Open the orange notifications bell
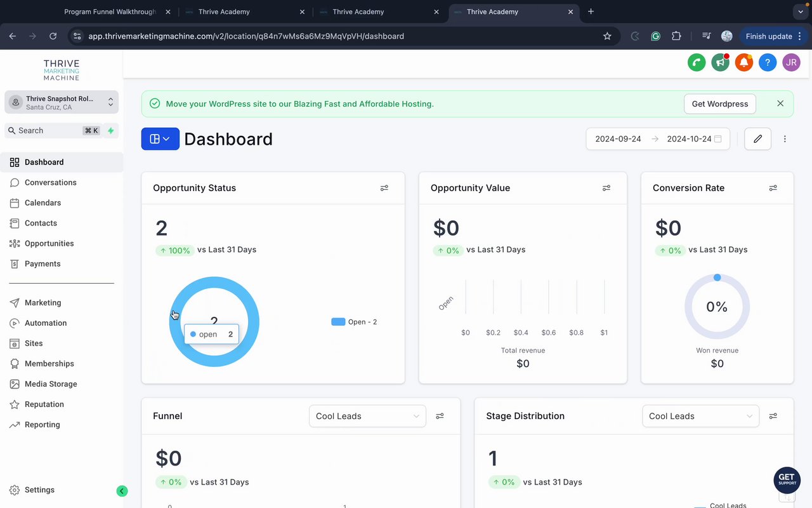The height and width of the screenshot is (508, 812). [x=743, y=62]
